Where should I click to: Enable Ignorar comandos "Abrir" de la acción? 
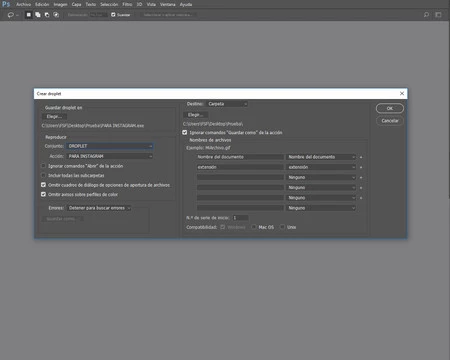coord(43,166)
